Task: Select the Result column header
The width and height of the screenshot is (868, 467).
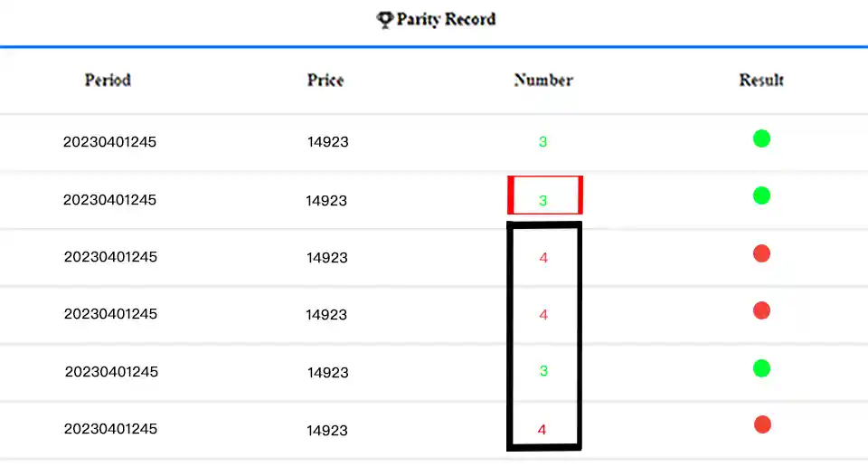Action: click(761, 80)
